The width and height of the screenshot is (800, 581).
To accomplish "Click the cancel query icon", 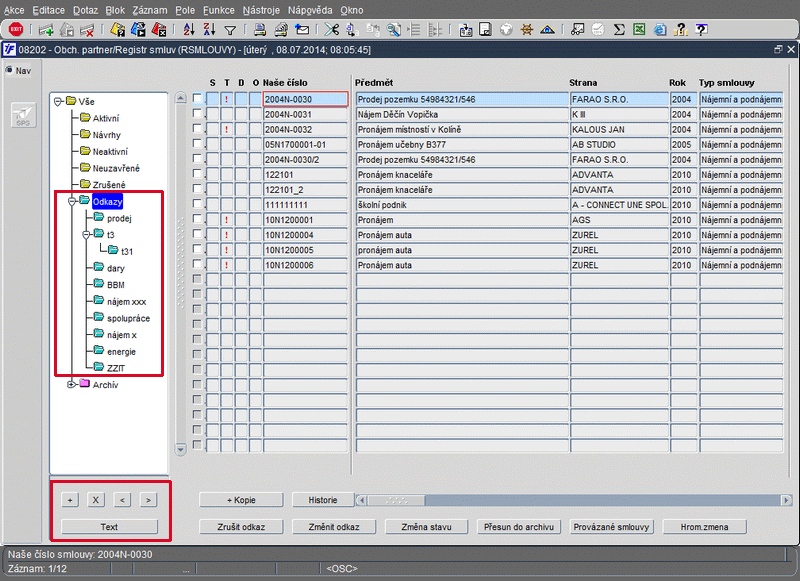I will tap(159, 30).
